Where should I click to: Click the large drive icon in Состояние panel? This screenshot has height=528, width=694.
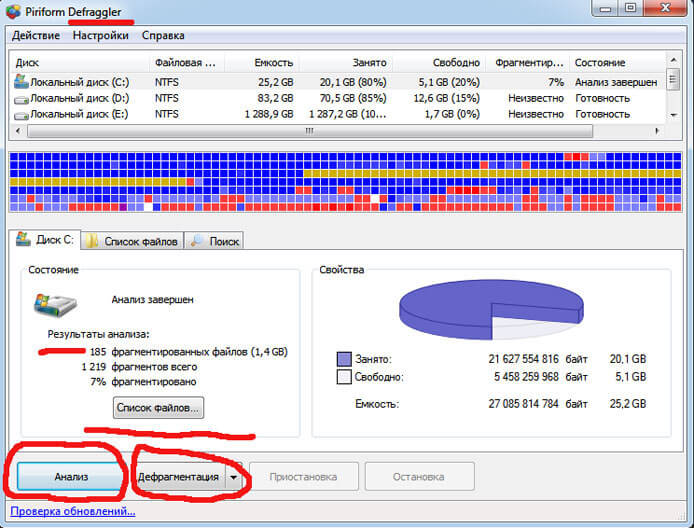coord(56,305)
